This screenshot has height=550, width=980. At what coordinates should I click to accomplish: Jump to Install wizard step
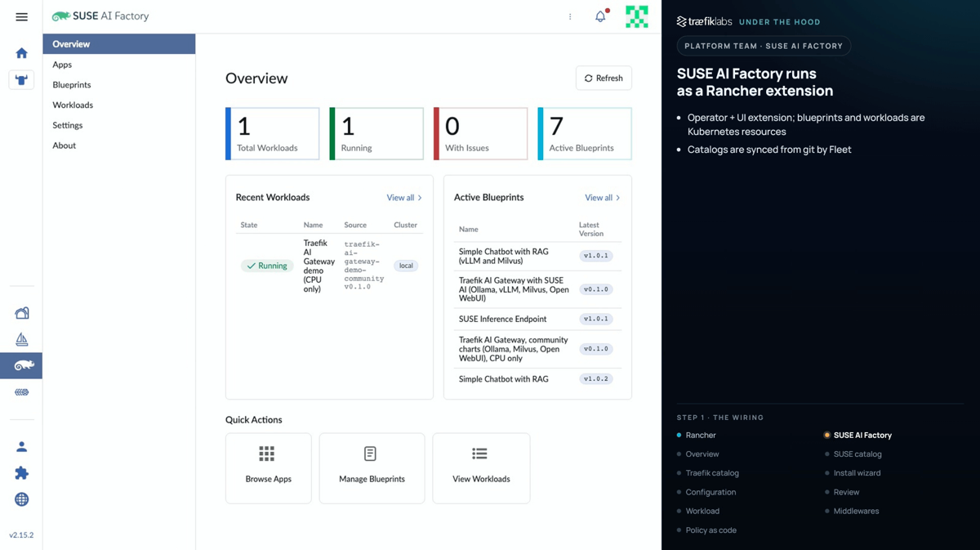[x=857, y=473]
